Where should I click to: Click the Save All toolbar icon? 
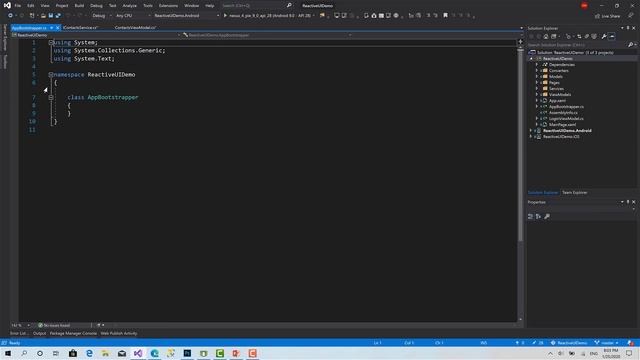pyautogui.click(x=58, y=16)
